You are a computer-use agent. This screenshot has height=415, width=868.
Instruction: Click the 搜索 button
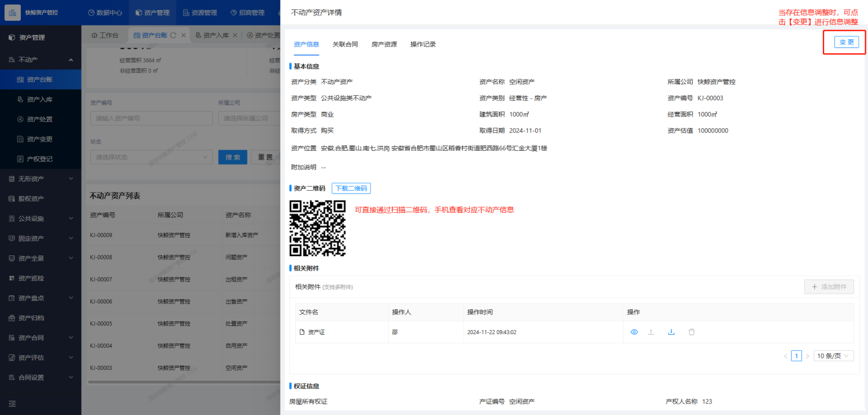pyautogui.click(x=233, y=157)
